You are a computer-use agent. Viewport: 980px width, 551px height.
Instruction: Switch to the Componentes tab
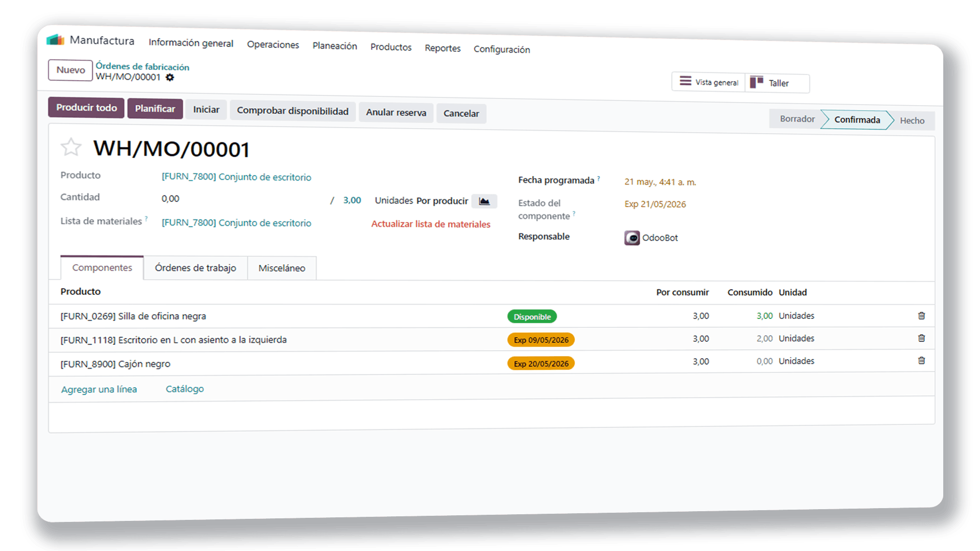pyautogui.click(x=102, y=267)
